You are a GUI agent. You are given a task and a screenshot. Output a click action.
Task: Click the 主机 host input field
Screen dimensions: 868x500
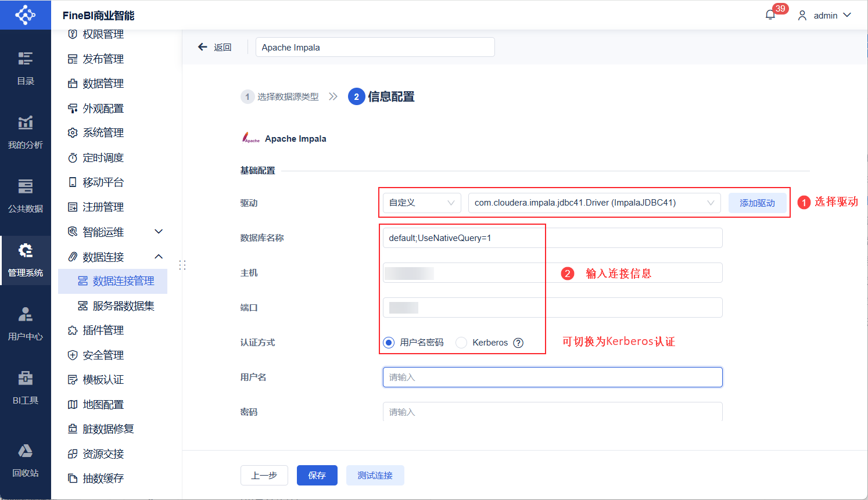coord(553,272)
